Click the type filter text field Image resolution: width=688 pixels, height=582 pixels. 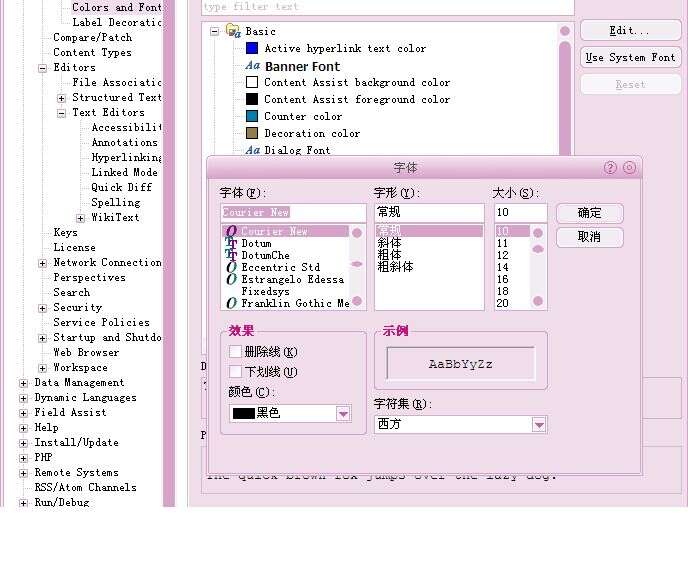pos(388,7)
